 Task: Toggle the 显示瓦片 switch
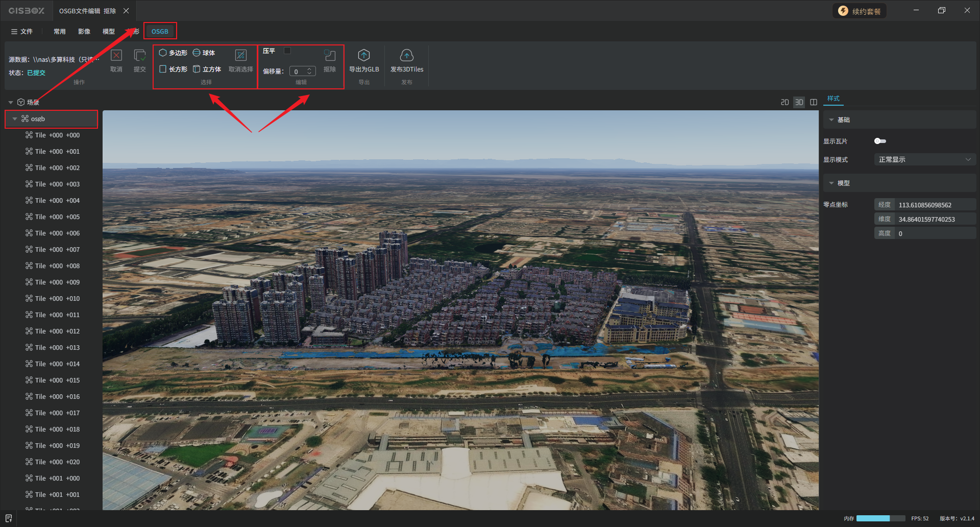pos(880,141)
